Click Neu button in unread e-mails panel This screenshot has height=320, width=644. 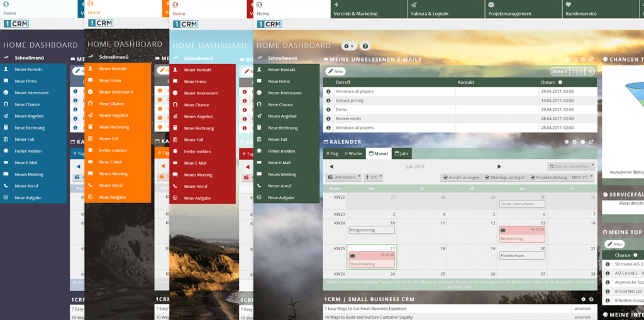coord(335,72)
